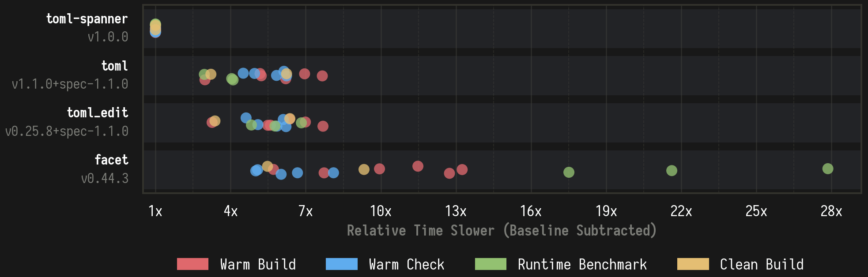Toggle the Warm Build legend label
Screen dimensions: 868x277
[258, 264]
